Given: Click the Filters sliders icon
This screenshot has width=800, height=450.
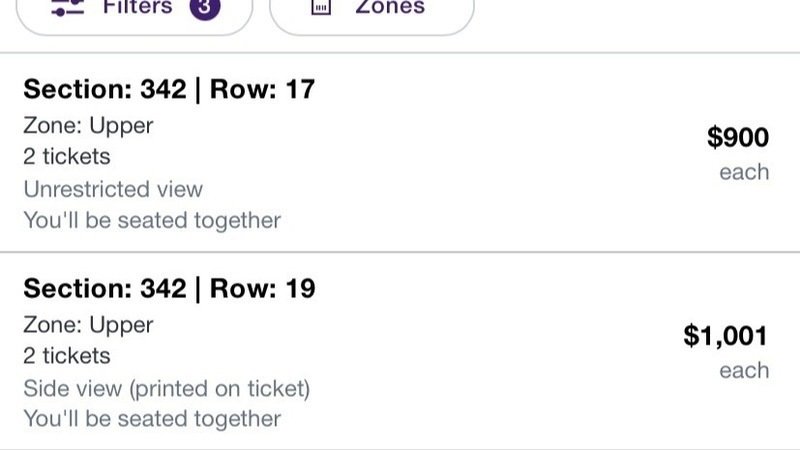Looking at the screenshot, I should coord(68,7).
